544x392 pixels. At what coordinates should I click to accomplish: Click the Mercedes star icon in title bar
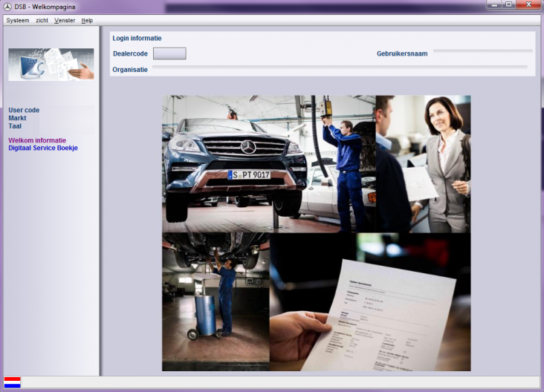point(7,7)
